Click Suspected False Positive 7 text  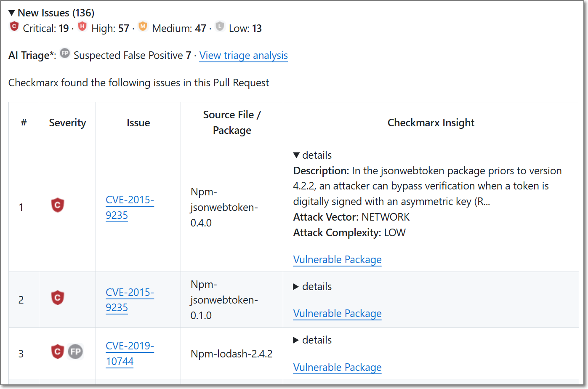pos(133,56)
